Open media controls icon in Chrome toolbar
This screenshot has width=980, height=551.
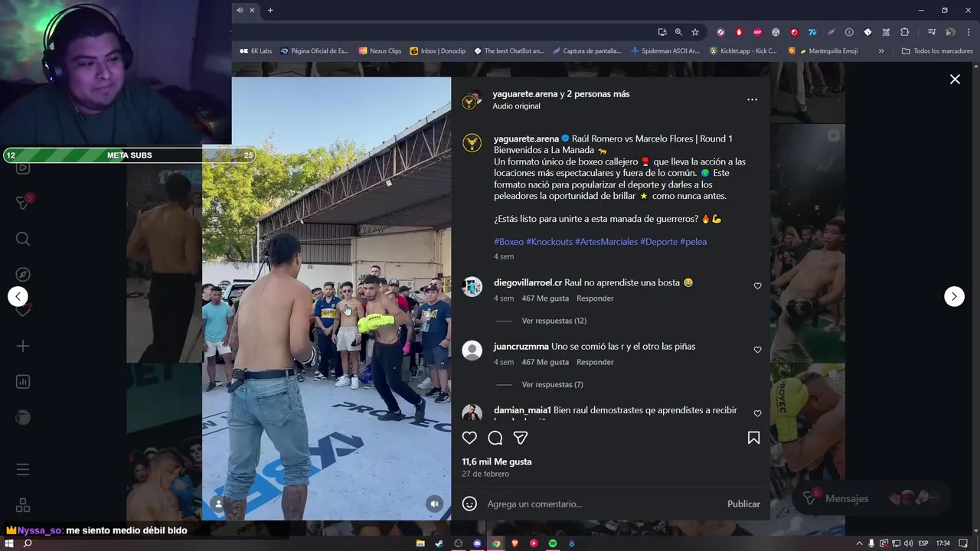[x=932, y=32]
